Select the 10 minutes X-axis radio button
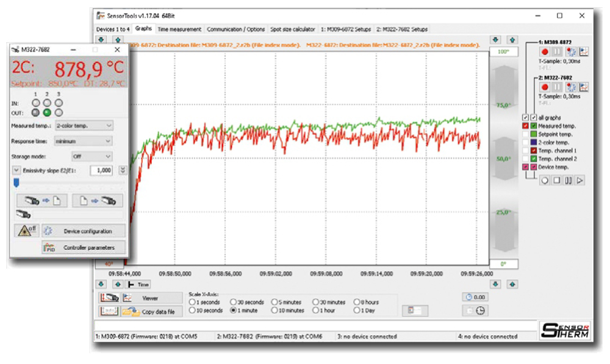Screen dimensions: 610x364 tap(274, 310)
